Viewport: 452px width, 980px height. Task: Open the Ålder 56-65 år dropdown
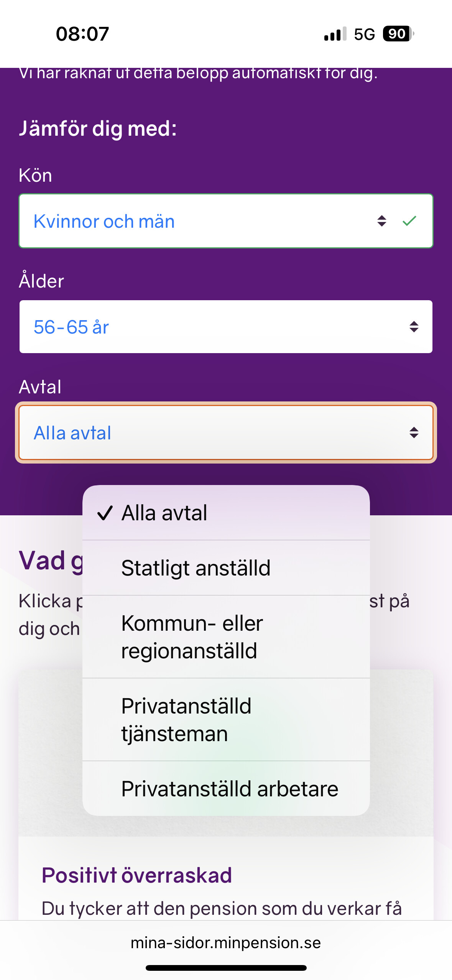(x=226, y=327)
